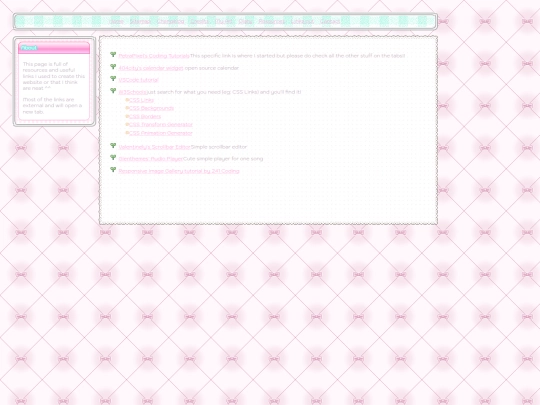Screen dimensions: 540x405
Task: Open the Changelog nav link
Action: [x=170, y=21]
